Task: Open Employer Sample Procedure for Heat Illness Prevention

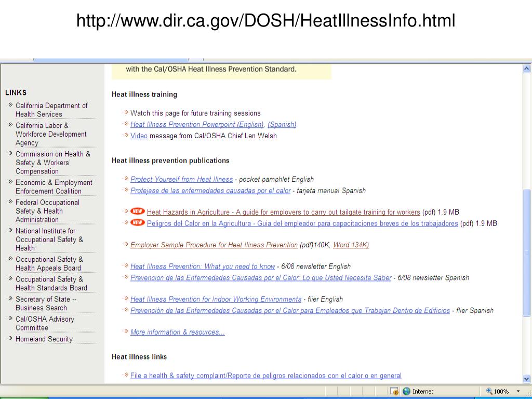Action: [x=214, y=245]
